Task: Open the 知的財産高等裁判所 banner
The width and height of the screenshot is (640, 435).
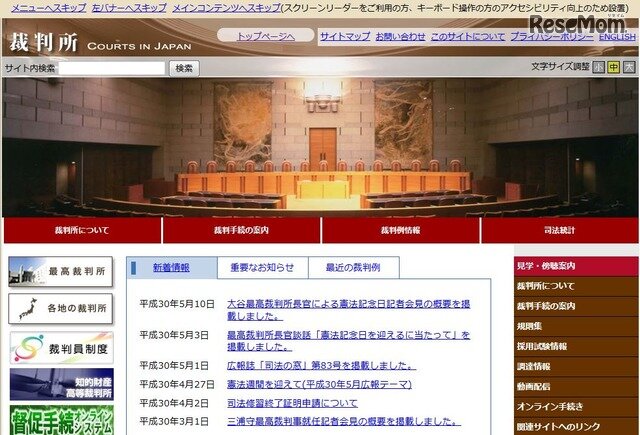Action: point(62,384)
